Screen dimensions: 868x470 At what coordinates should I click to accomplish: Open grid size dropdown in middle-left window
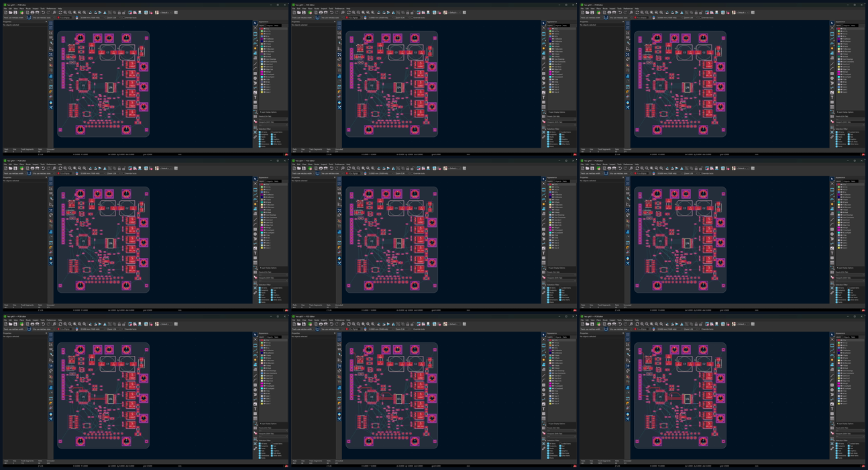coord(93,173)
